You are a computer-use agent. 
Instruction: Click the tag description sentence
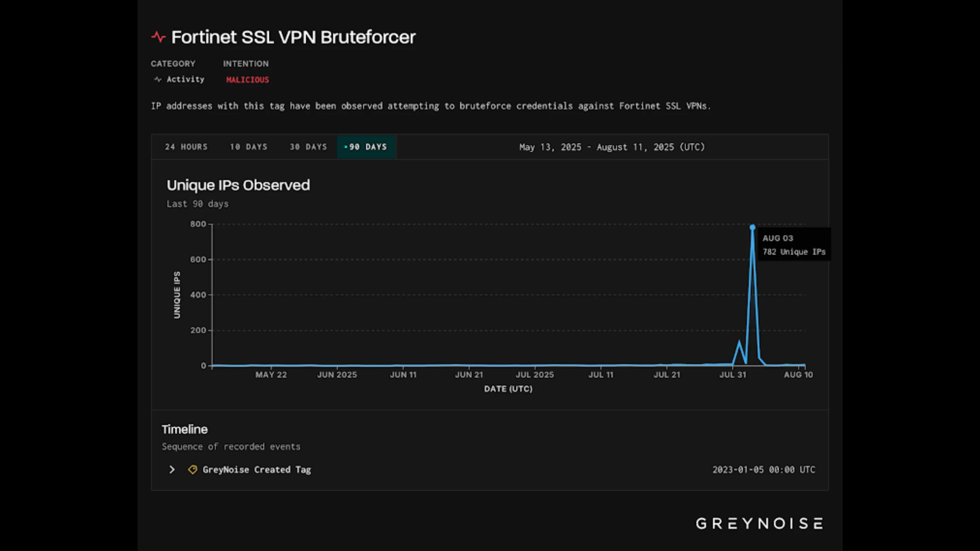[431, 106]
